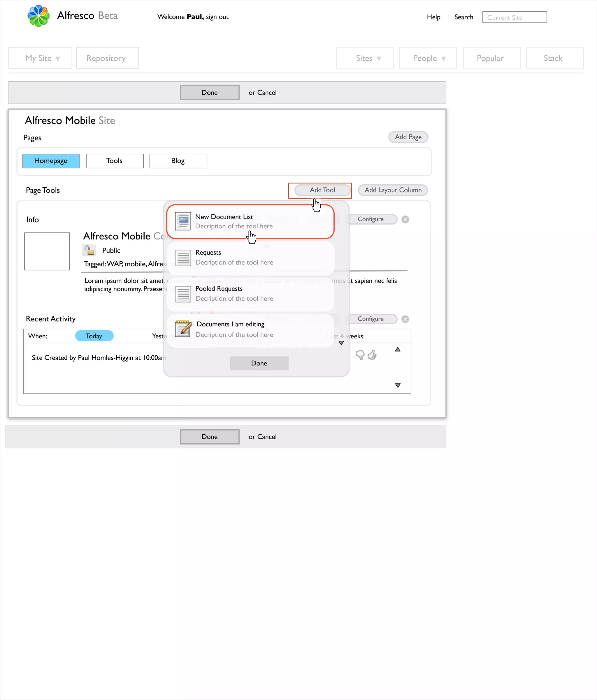
Task: Click the Requests tool icon
Action: [183, 258]
